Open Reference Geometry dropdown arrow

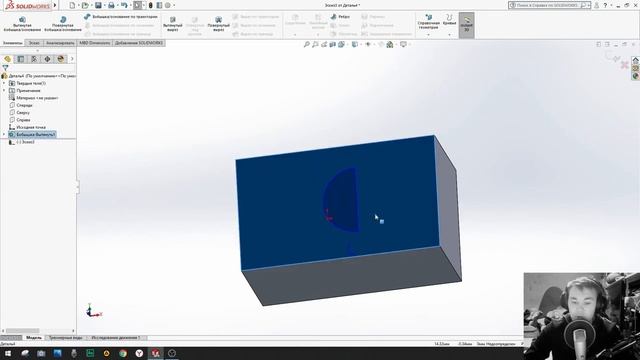[429, 35]
